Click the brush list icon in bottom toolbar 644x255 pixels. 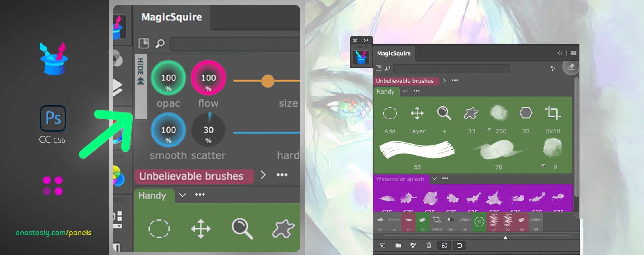413,245
